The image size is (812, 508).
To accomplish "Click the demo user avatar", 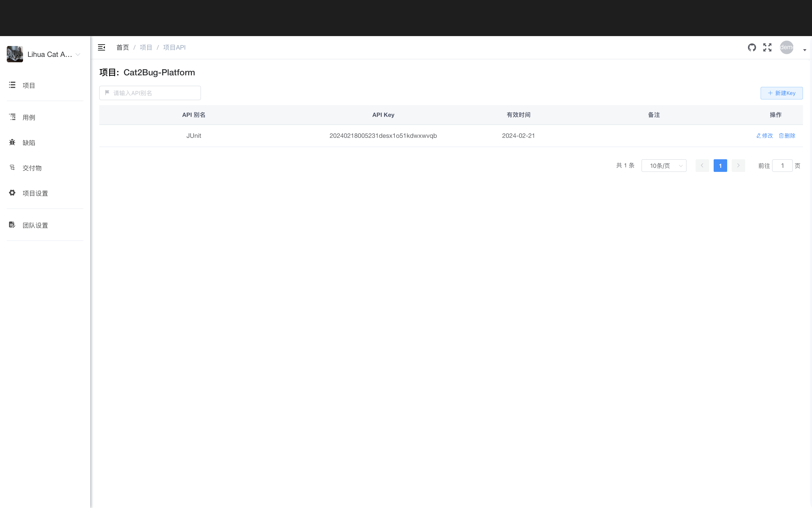I will tap(787, 47).
